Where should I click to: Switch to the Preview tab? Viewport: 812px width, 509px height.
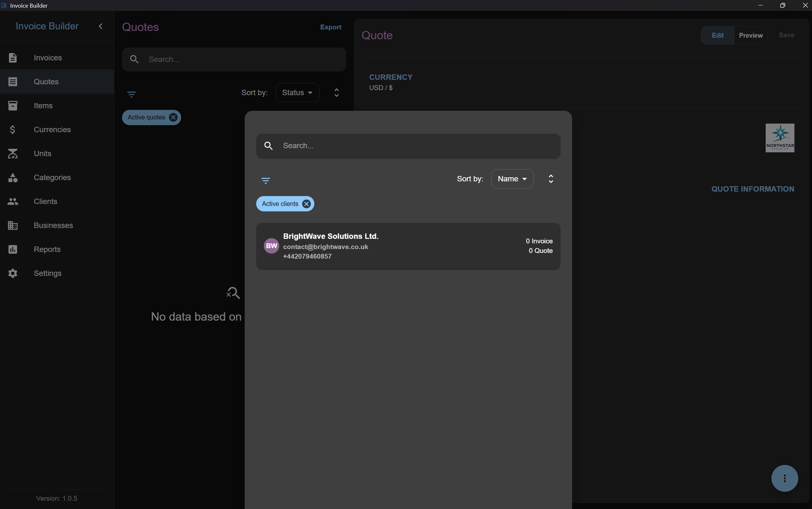(x=750, y=35)
